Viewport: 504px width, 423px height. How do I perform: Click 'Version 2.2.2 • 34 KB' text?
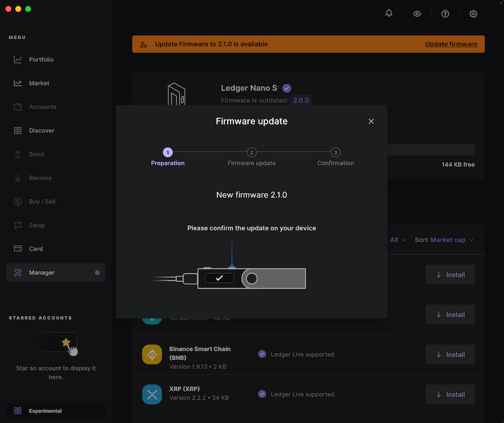tap(199, 398)
